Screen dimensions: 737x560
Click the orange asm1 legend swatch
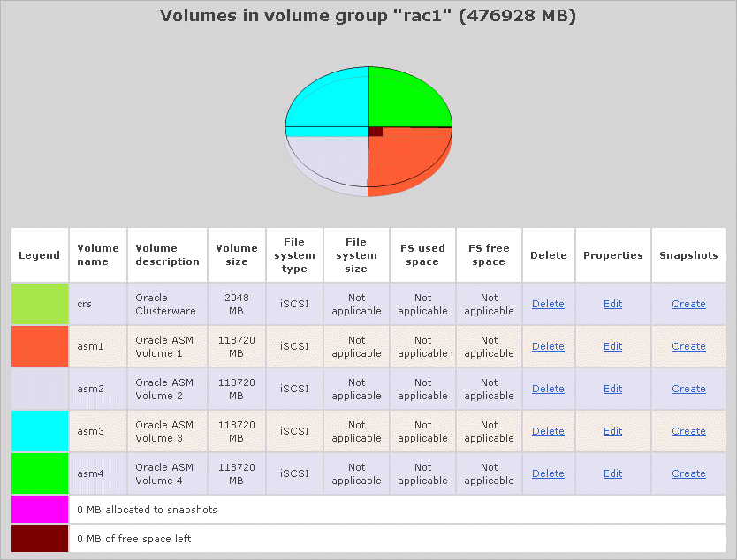point(40,346)
